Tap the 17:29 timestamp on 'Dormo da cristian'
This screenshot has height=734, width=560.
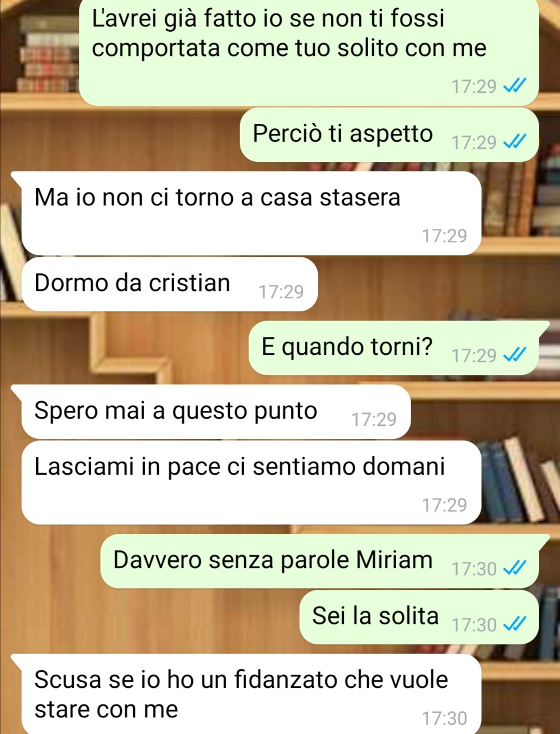pos(281,292)
